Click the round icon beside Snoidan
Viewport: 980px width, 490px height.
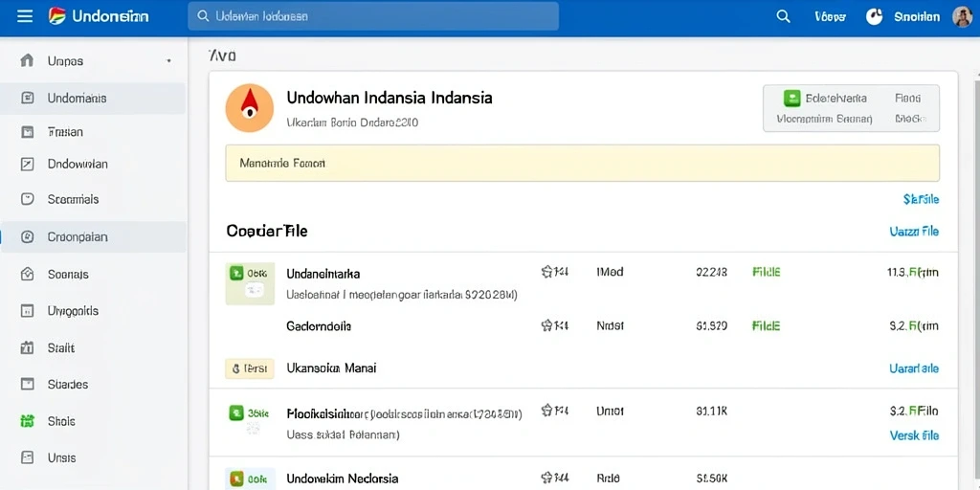click(875, 17)
